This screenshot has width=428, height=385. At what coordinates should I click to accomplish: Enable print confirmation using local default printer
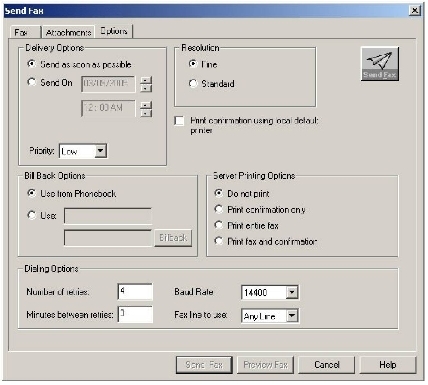(179, 121)
